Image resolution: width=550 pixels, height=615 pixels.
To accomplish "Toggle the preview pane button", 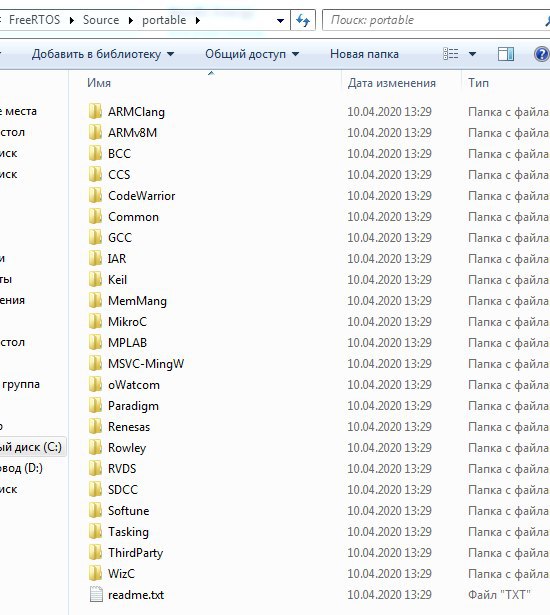I will coord(506,54).
